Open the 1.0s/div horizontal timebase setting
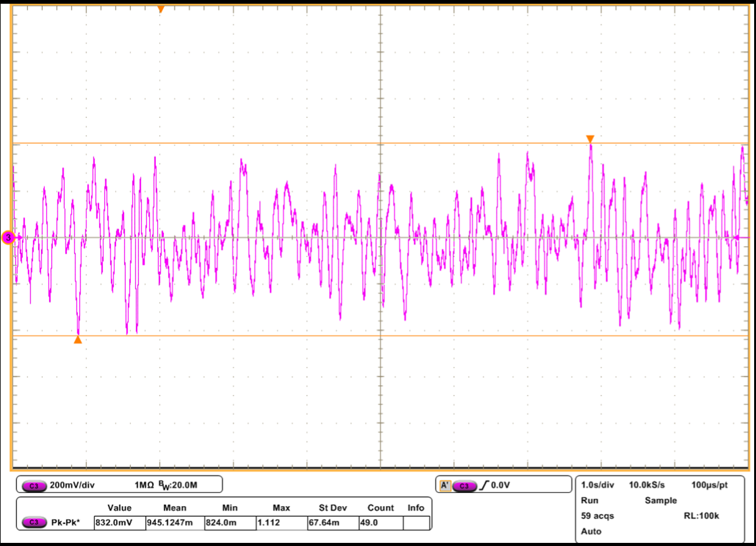This screenshot has height=546, width=756. (597, 485)
